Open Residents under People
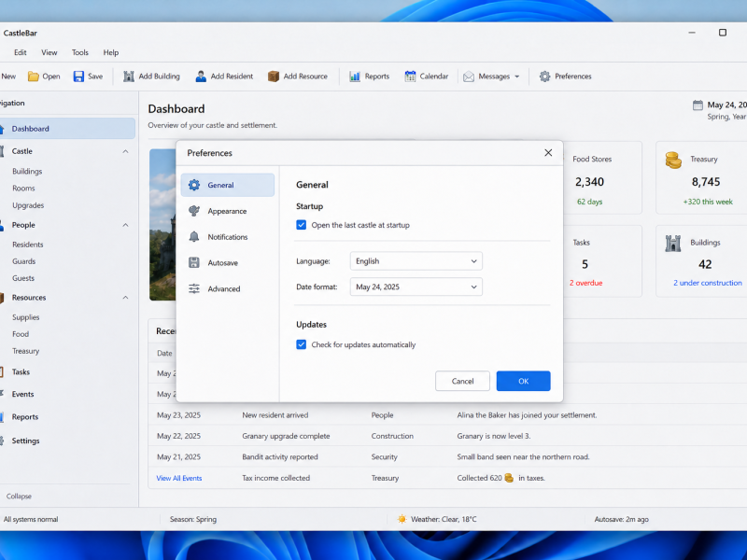This screenshot has width=747, height=560. coord(28,245)
